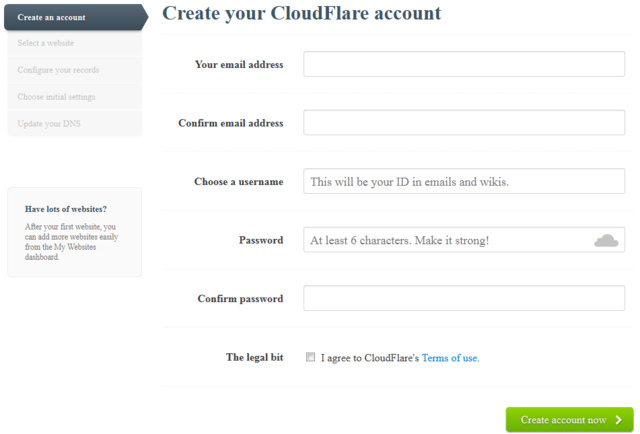Go to the Select a website step
The height and width of the screenshot is (434, 640).
pyautogui.click(x=75, y=43)
